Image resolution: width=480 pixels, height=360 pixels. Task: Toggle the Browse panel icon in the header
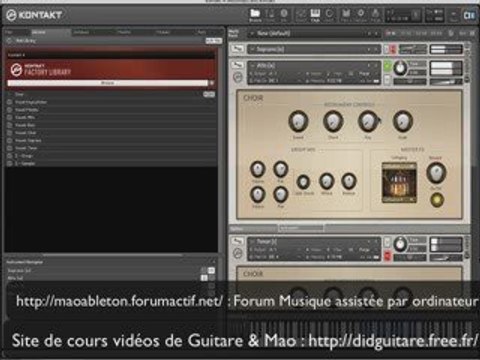coord(255,15)
